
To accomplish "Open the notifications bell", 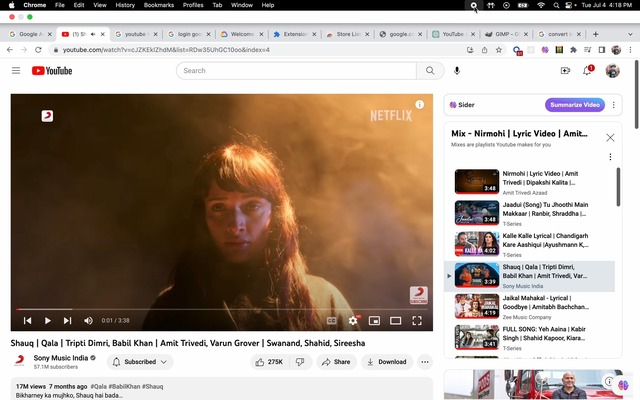I will pyautogui.click(x=587, y=71).
